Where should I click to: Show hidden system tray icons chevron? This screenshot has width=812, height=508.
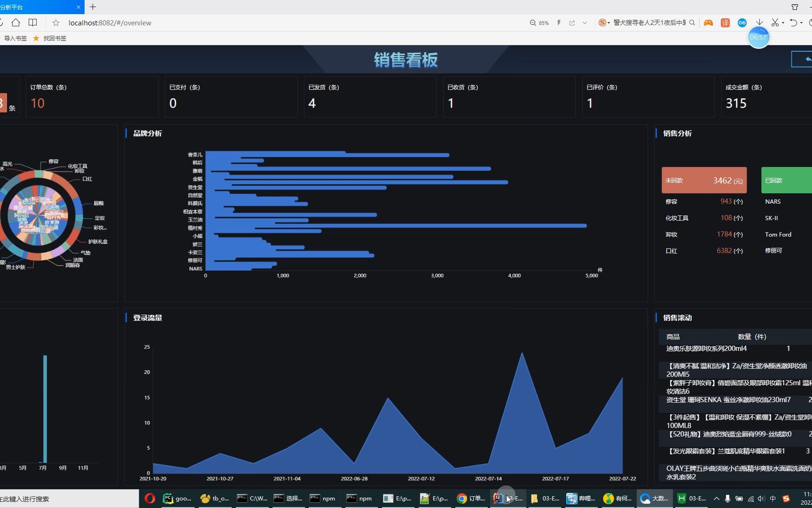[x=716, y=499]
